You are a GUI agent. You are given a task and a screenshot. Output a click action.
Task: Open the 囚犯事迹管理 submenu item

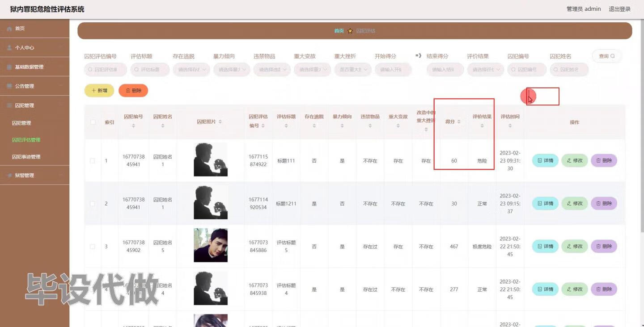(x=26, y=157)
